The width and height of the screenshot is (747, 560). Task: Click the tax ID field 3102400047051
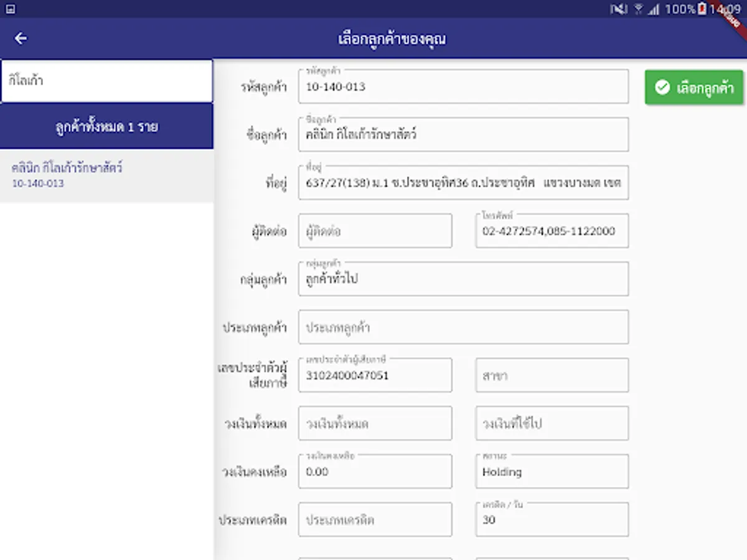click(x=375, y=375)
